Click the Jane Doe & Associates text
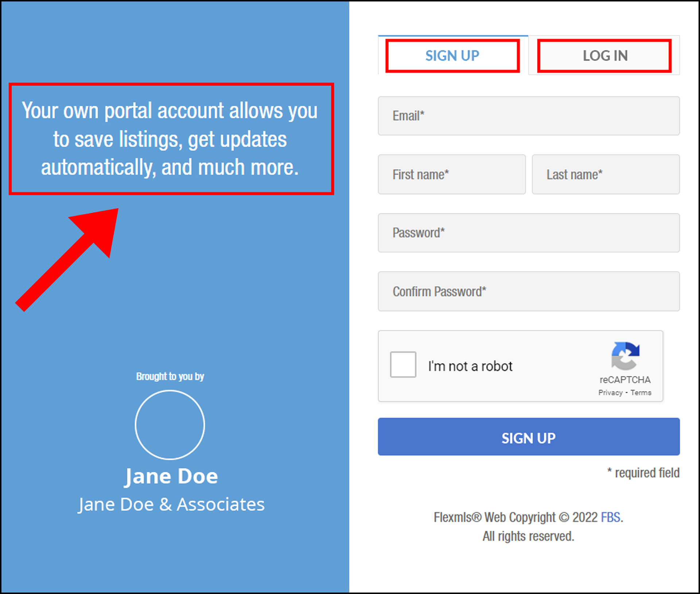 point(171,504)
